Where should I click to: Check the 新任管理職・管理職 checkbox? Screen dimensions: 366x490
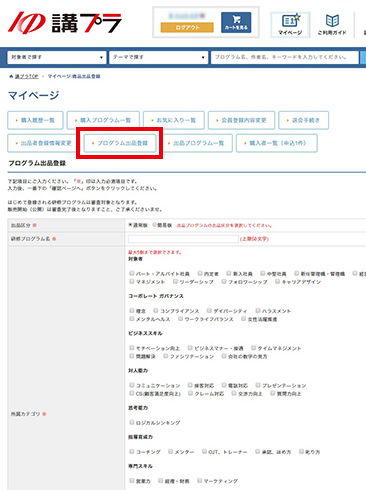(296, 273)
